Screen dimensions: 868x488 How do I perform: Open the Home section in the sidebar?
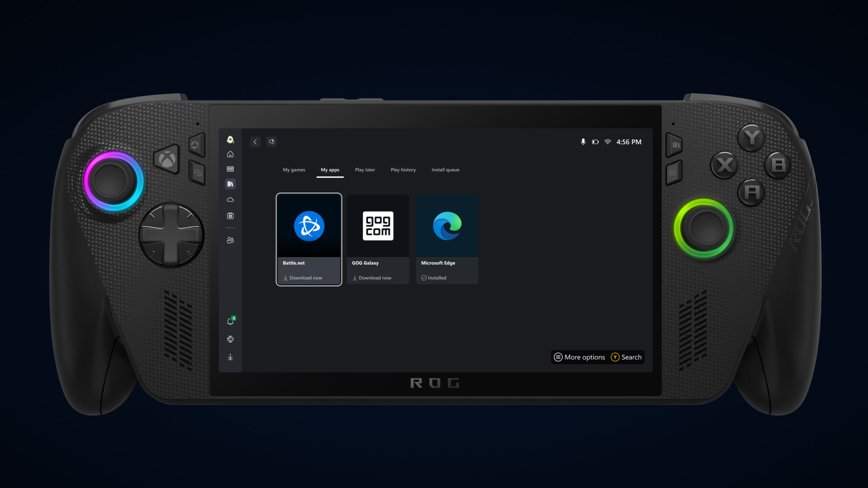230,154
